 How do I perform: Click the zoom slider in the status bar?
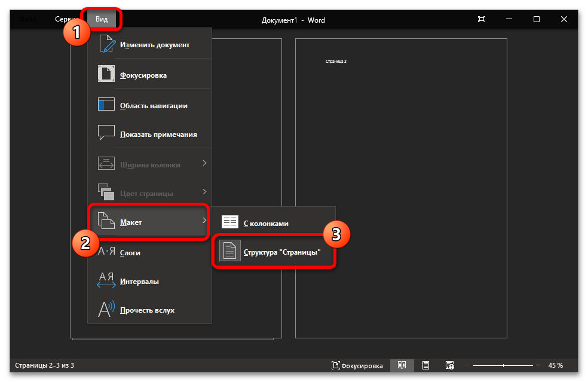[x=504, y=365]
